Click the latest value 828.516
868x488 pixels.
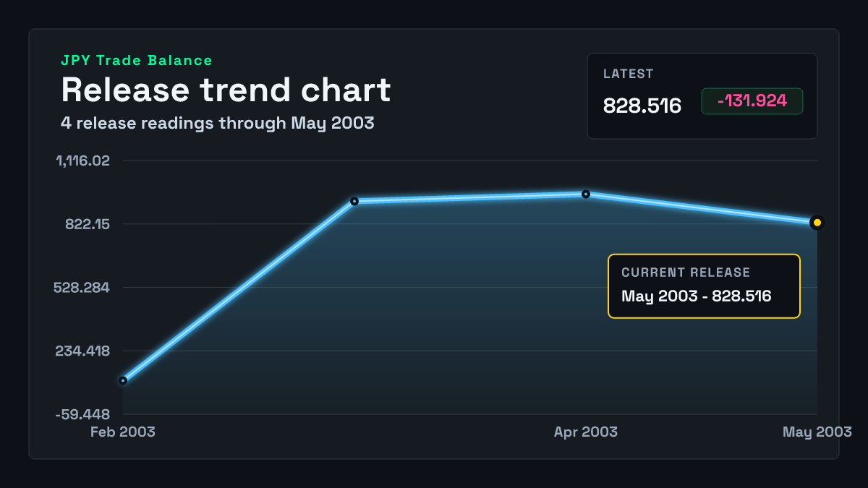pos(642,106)
